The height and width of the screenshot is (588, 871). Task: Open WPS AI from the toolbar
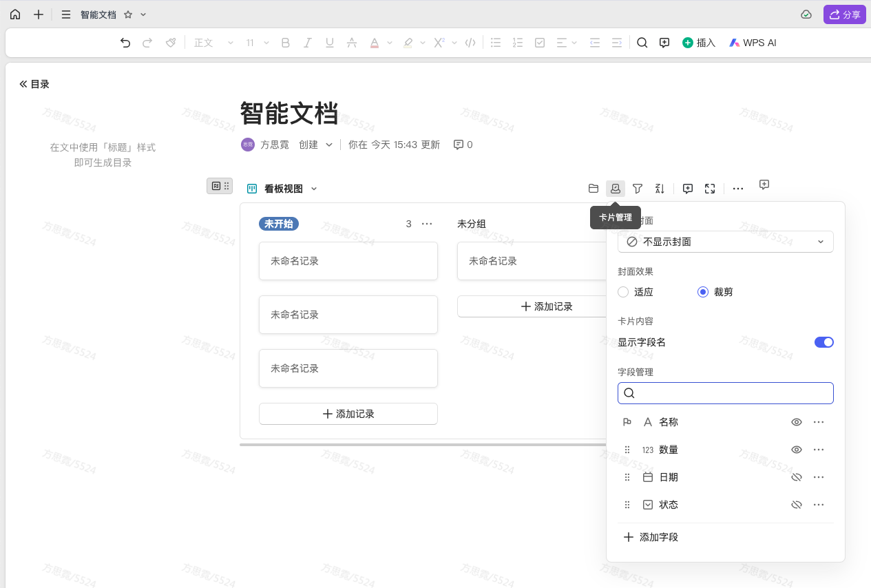click(753, 43)
